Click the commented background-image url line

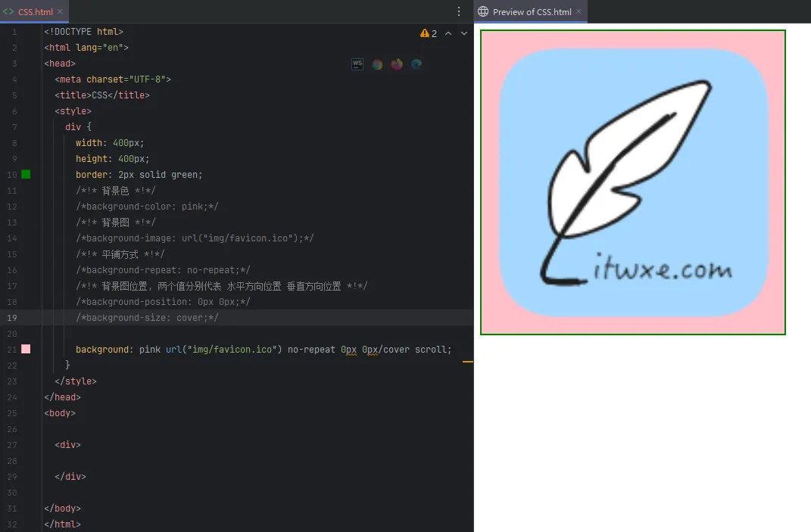click(195, 238)
